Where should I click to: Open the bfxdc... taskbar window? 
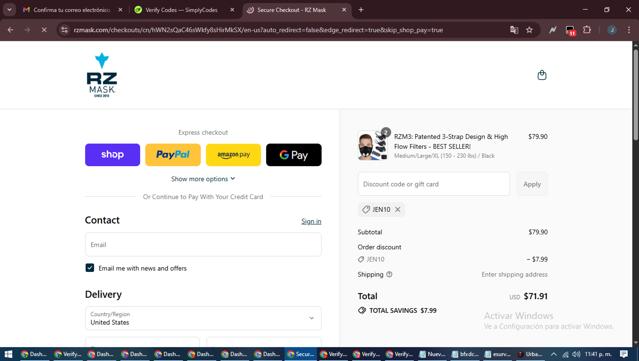pyautogui.click(x=465, y=354)
